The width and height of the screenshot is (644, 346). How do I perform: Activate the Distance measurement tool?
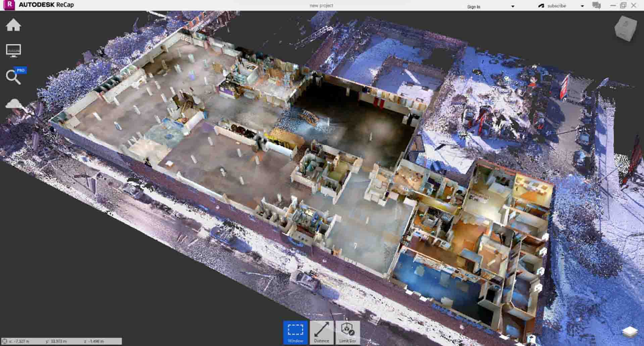click(321, 332)
